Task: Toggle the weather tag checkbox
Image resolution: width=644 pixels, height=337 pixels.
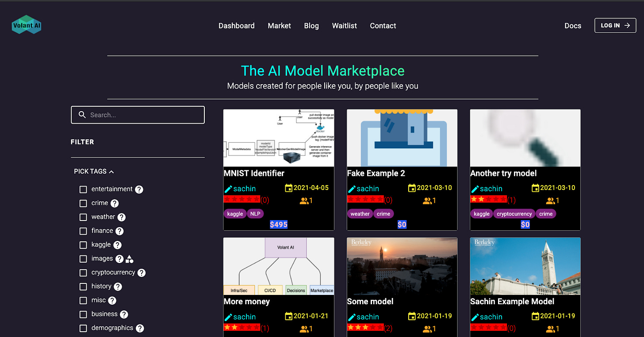Action: pyautogui.click(x=83, y=217)
